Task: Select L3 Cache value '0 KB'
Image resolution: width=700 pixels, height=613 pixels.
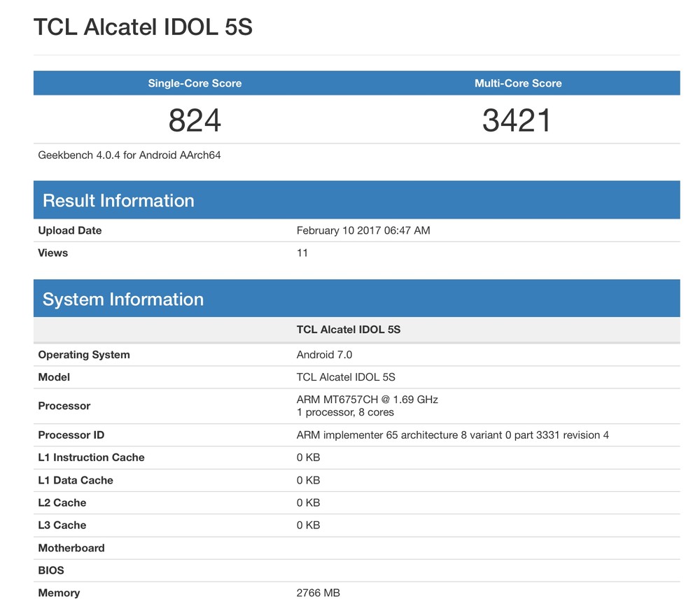Action: coord(309,525)
